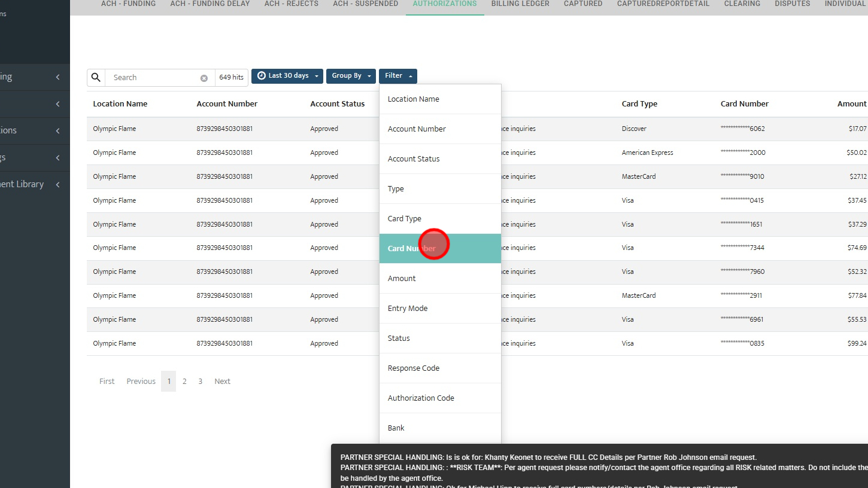Viewport: 868px width, 488px height.
Task: Open the Last 30 days date dropdown
Action: [287, 76]
